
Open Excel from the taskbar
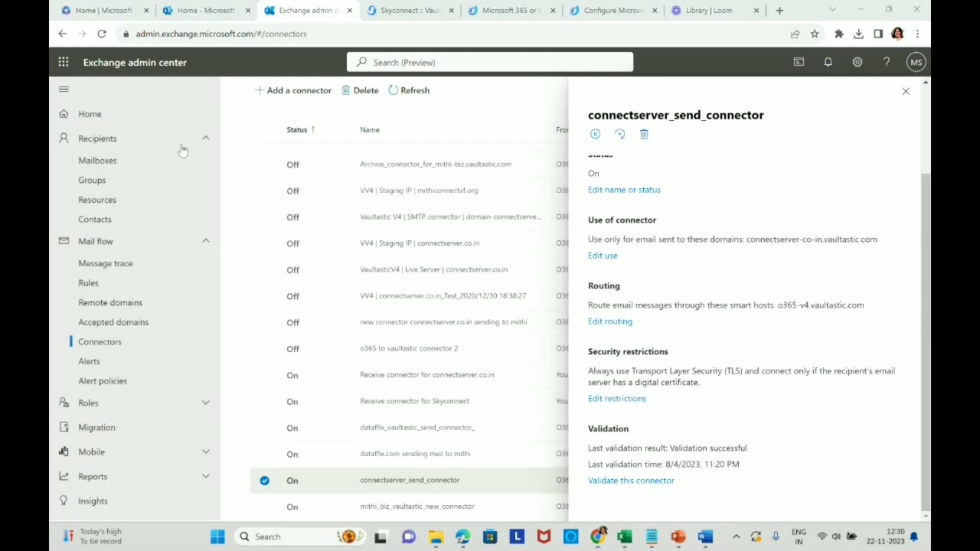(625, 536)
